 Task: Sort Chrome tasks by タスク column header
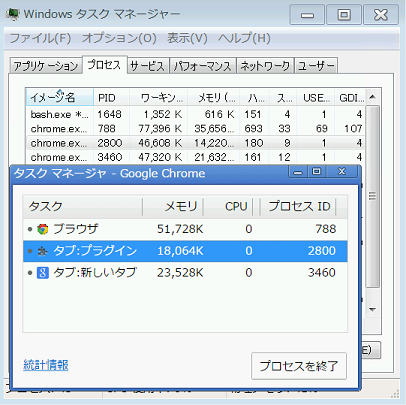click(x=83, y=207)
